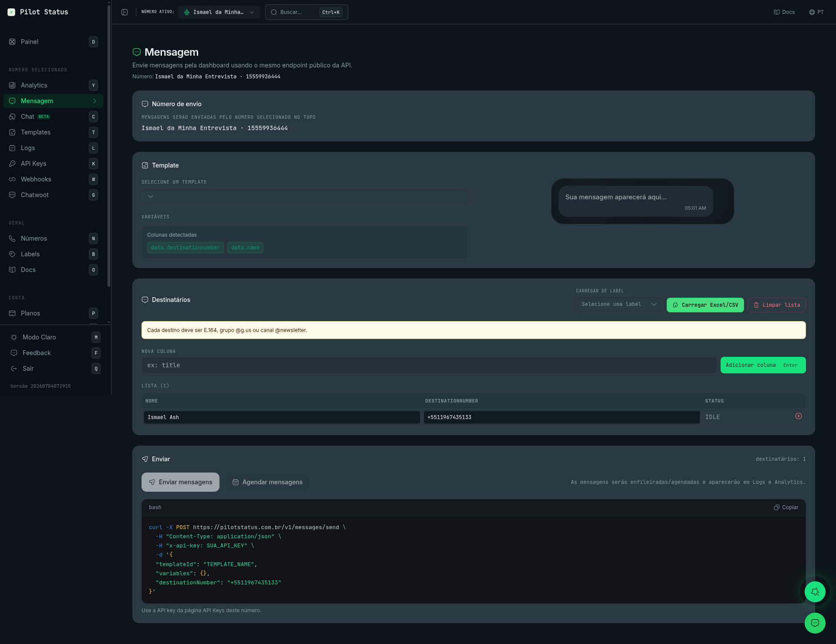Image resolution: width=836 pixels, height=644 pixels.
Task: Click the Número de envio icon
Action: click(145, 104)
